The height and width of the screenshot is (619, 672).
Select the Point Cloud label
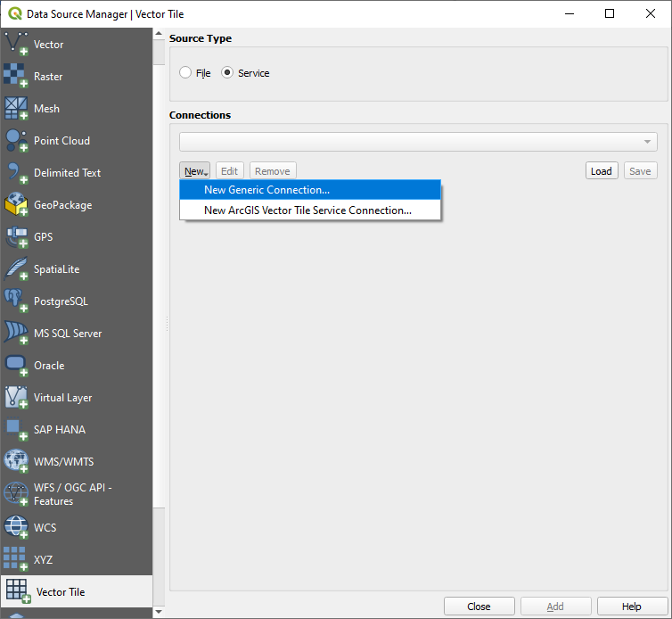61,140
